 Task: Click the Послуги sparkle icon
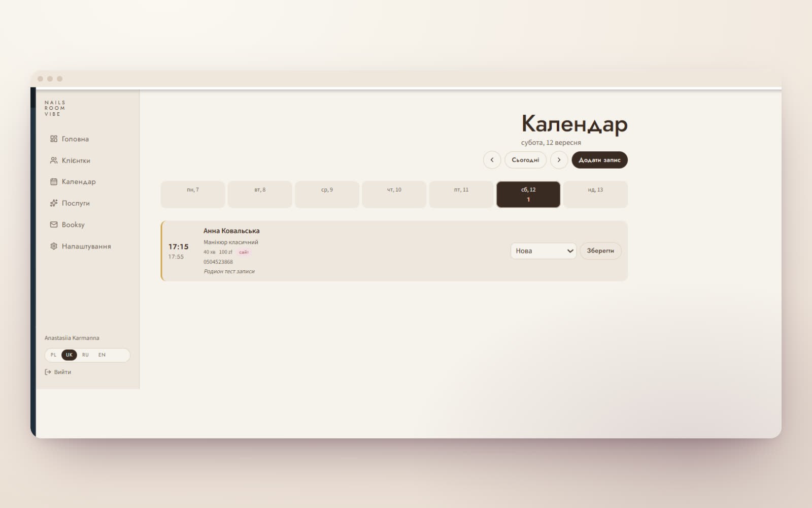tap(54, 203)
